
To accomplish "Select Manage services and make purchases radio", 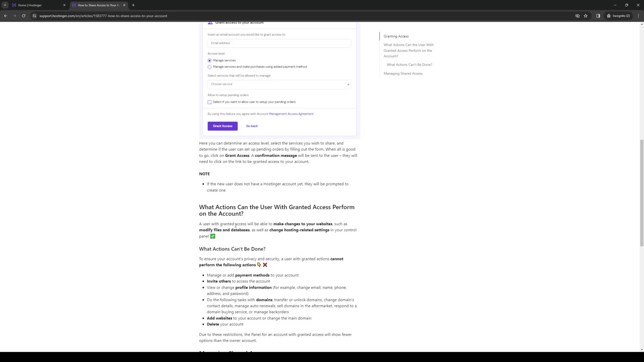I will pyautogui.click(x=209, y=67).
